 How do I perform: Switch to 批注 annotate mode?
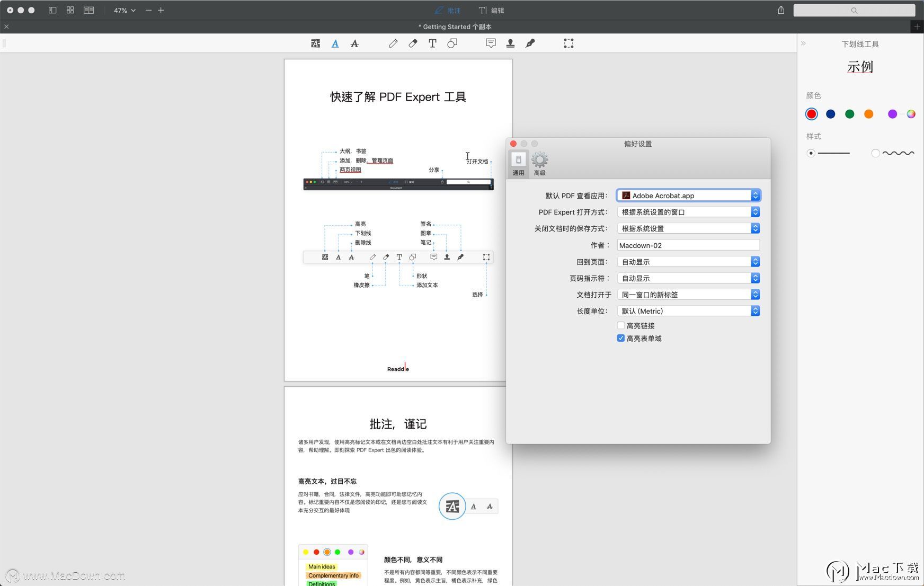(x=448, y=10)
